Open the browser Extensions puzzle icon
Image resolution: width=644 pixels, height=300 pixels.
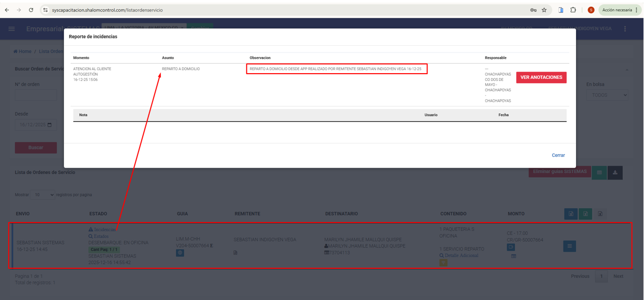pyautogui.click(x=573, y=10)
